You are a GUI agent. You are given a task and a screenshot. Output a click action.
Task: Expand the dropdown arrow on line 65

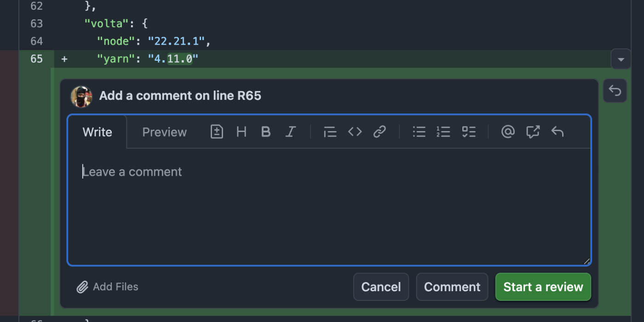(x=621, y=59)
